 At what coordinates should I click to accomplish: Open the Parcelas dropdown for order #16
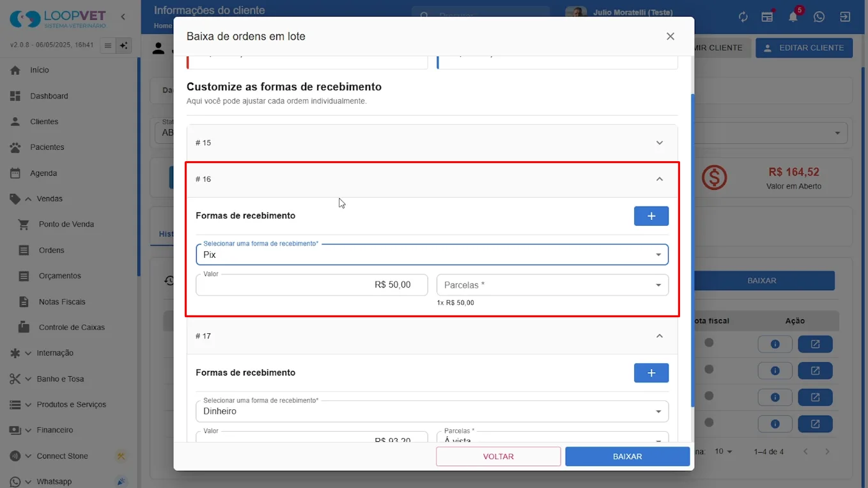pyautogui.click(x=552, y=285)
